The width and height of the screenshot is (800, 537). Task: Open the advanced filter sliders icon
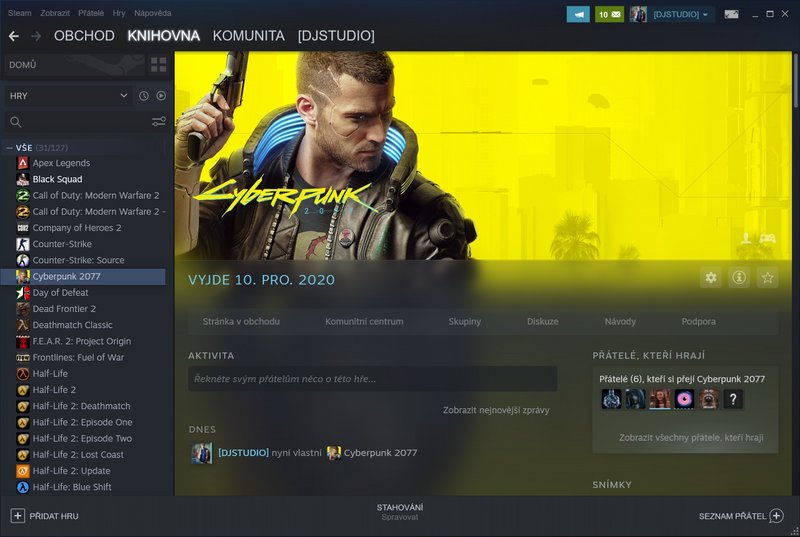(159, 121)
